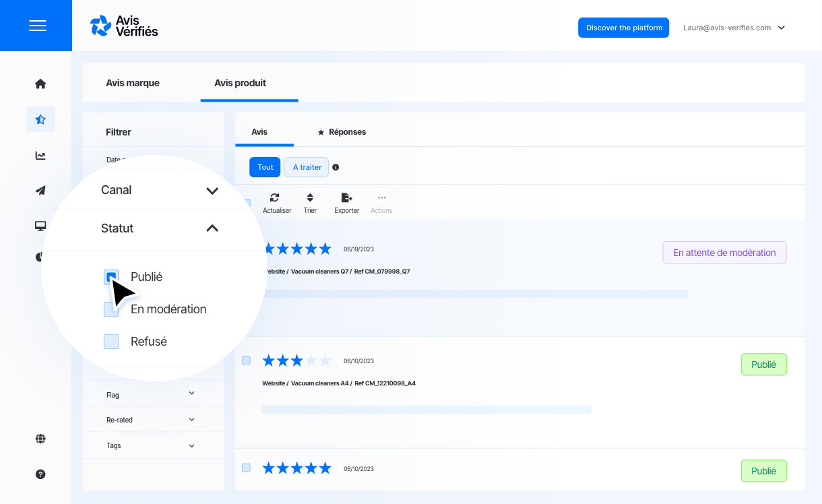Enable the Refusé status filter

pos(111,342)
